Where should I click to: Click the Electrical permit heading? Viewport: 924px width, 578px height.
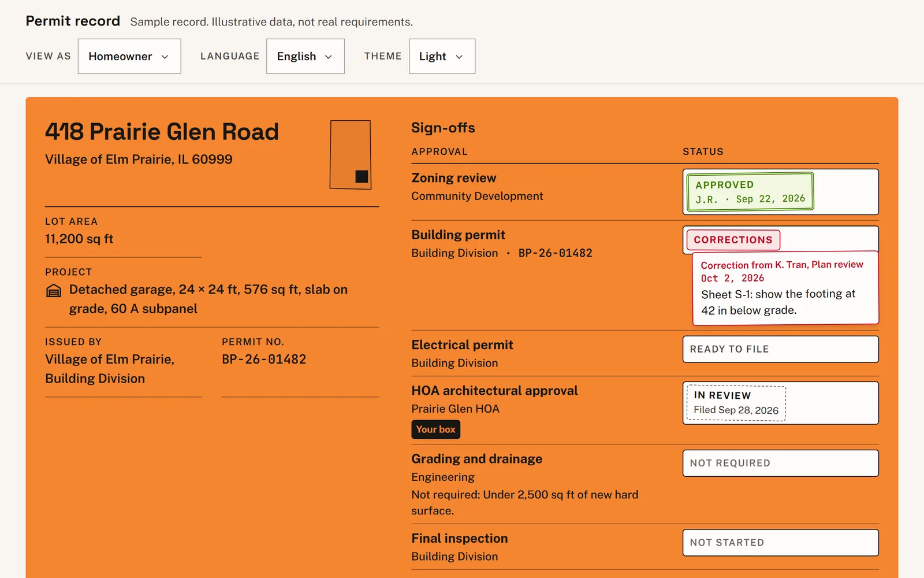463,345
